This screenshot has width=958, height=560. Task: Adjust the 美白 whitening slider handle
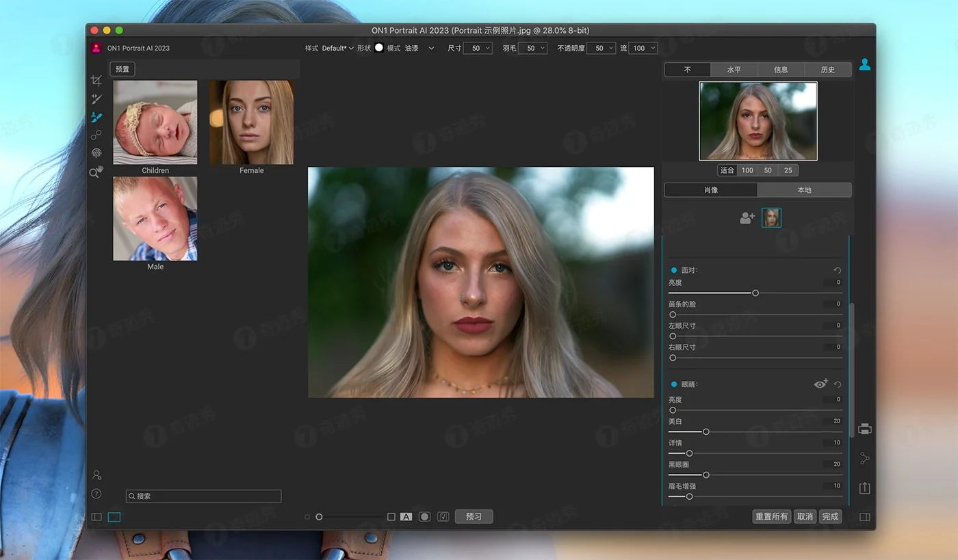pyautogui.click(x=706, y=432)
